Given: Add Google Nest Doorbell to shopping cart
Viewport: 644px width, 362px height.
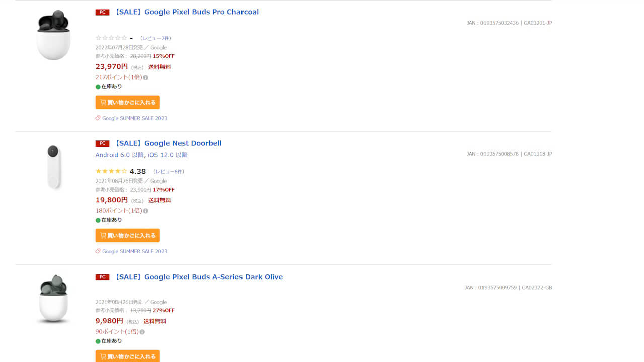Looking at the screenshot, I should (128, 235).
